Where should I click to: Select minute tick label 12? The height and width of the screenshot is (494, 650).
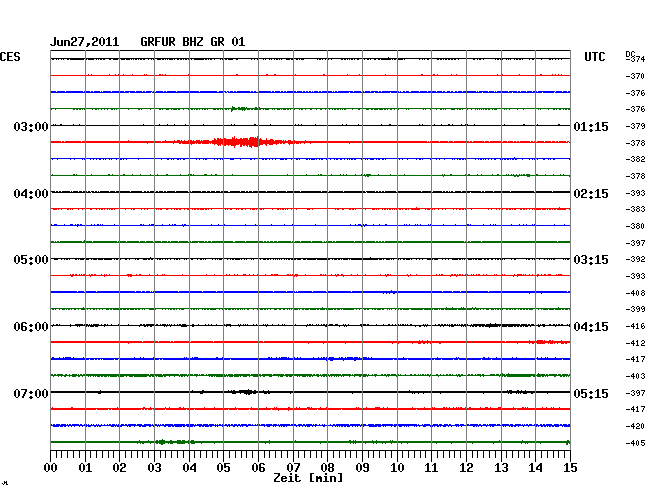[x=466, y=468]
